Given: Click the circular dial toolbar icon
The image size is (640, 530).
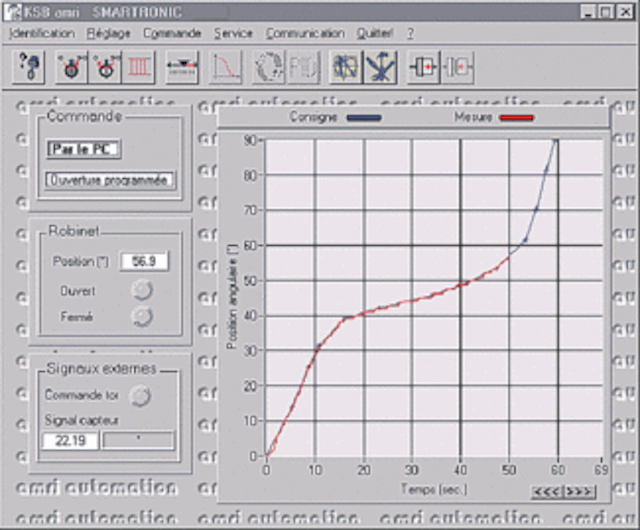Looking at the screenshot, I should pyautogui.click(x=269, y=67).
